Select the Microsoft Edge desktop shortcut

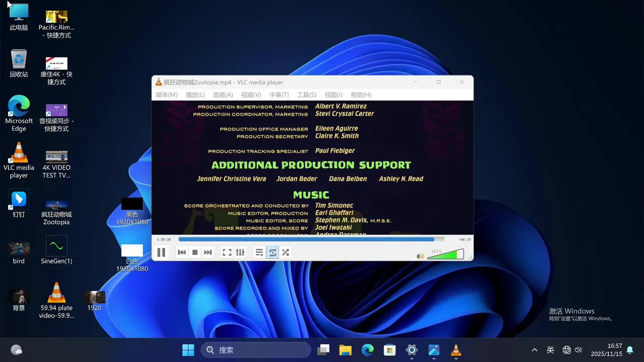pos(19,114)
